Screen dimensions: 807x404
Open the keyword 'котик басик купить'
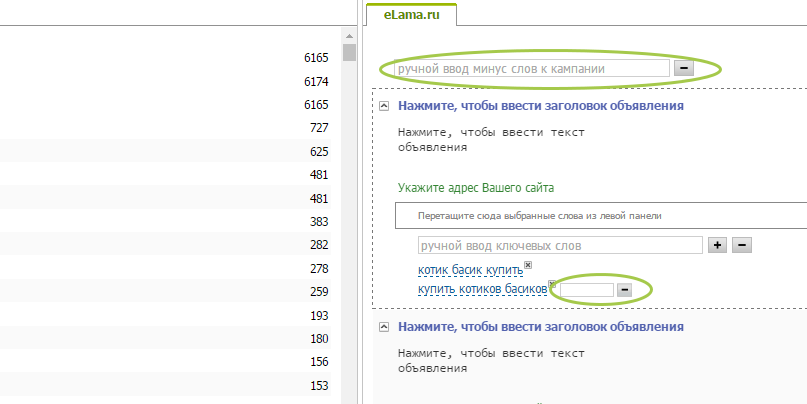[469, 271]
